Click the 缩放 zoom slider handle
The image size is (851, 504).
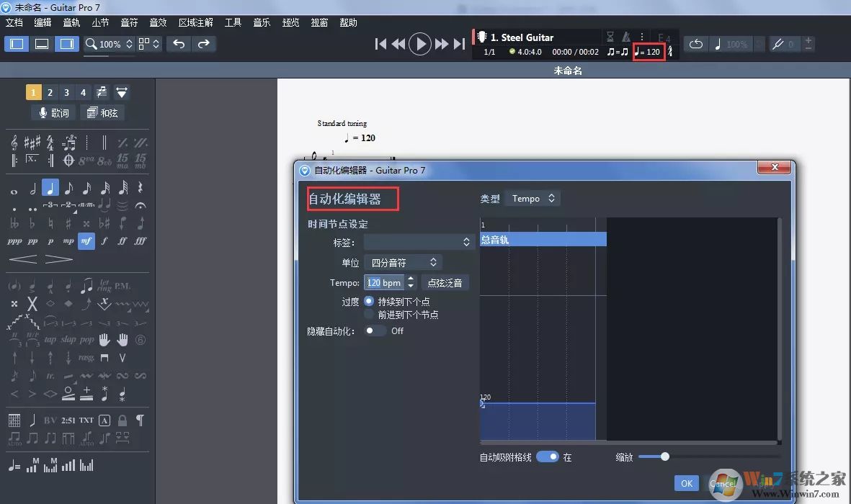coord(665,456)
